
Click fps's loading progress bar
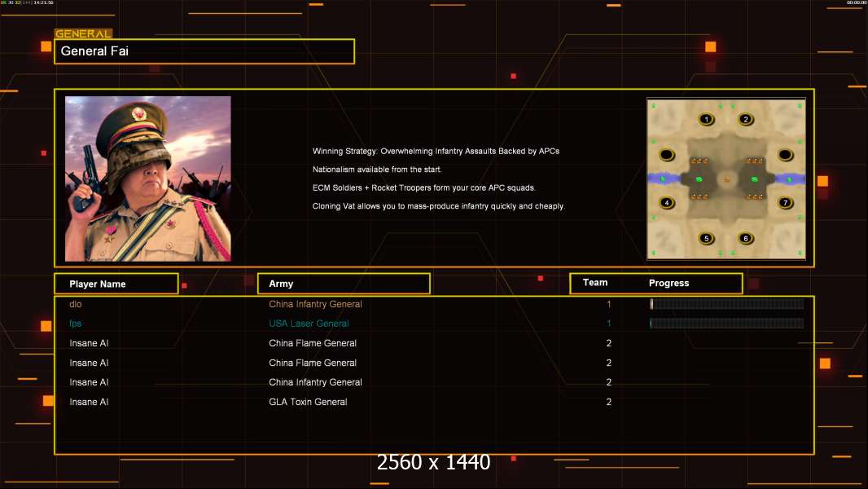727,323
